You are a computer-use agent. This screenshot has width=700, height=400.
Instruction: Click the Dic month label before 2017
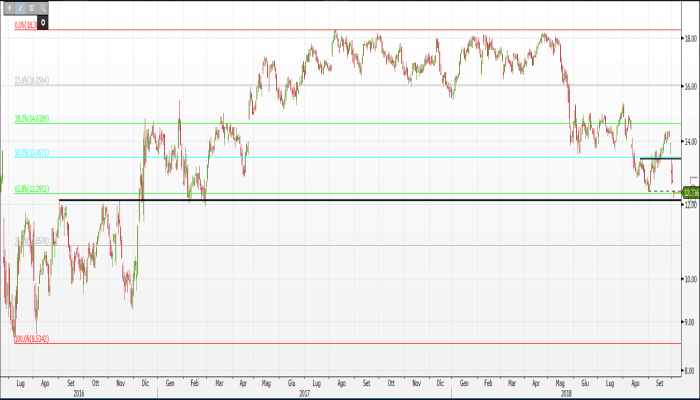[145, 383]
